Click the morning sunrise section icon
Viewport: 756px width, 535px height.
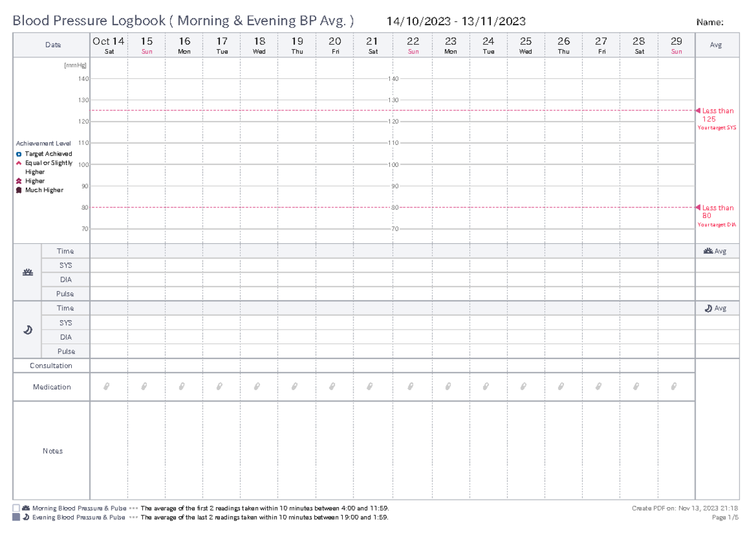click(x=27, y=272)
